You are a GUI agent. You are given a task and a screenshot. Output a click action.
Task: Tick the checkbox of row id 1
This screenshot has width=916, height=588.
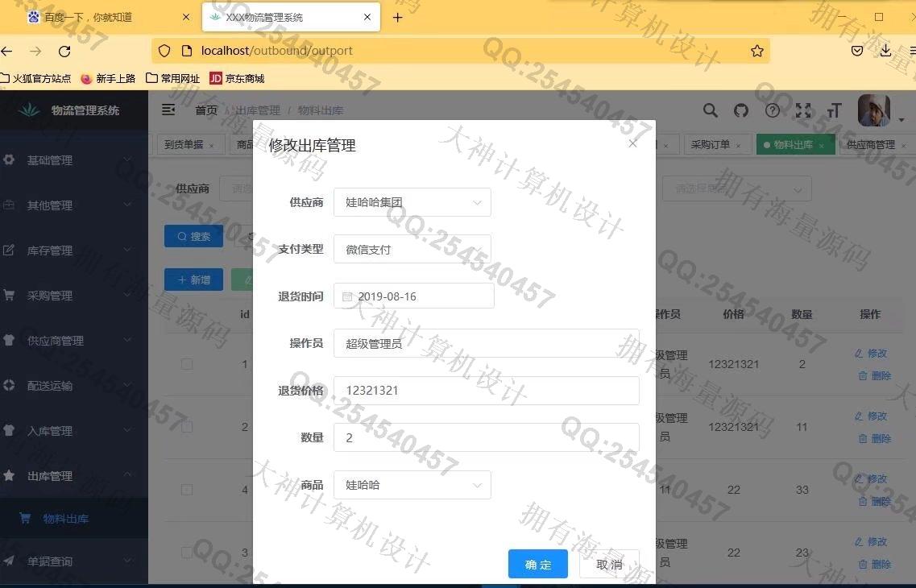click(187, 364)
